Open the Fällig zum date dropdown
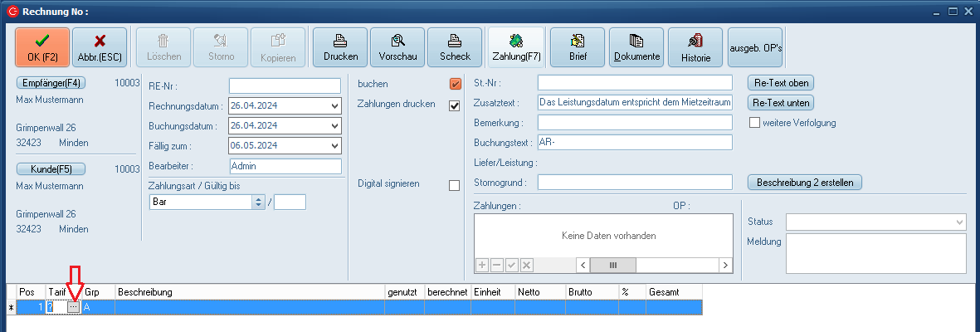 click(x=334, y=146)
